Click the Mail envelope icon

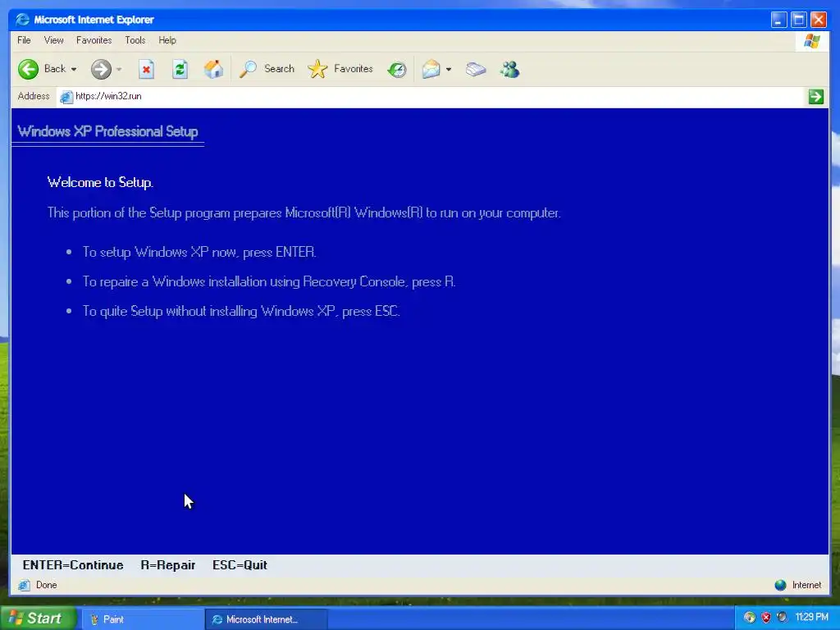431,69
